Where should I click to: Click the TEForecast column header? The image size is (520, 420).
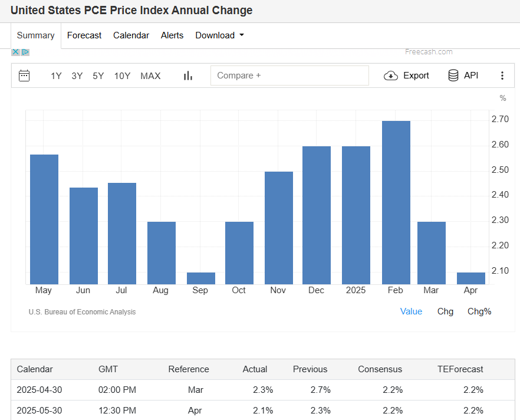pyautogui.click(x=460, y=369)
